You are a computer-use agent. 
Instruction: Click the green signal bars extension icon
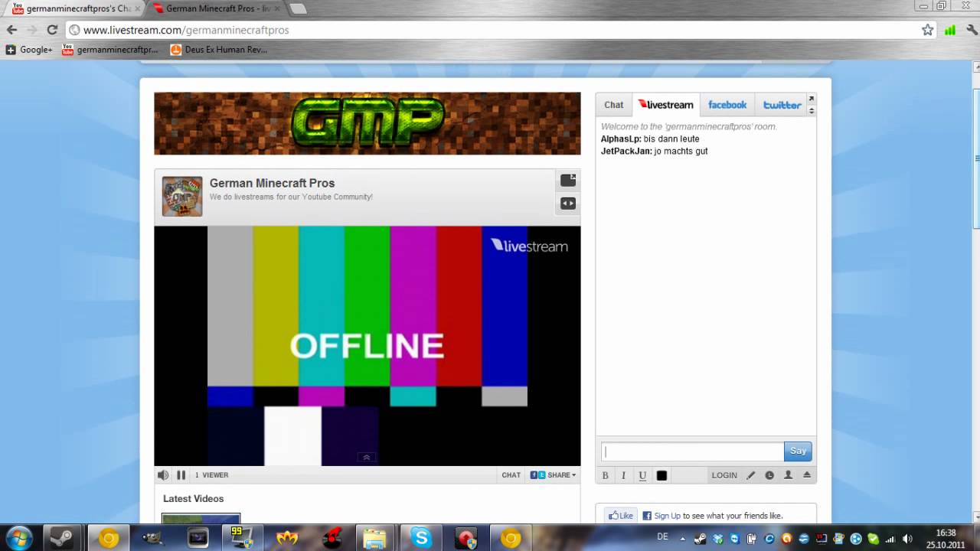coord(950,30)
